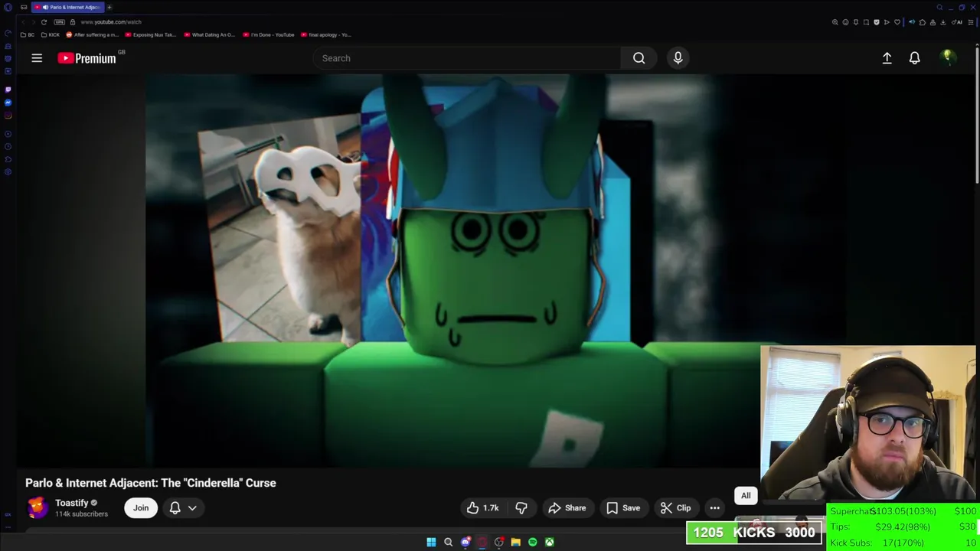Image resolution: width=980 pixels, height=551 pixels.
Task: Add page to bookmarks heart icon
Action: tap(897, 22)
